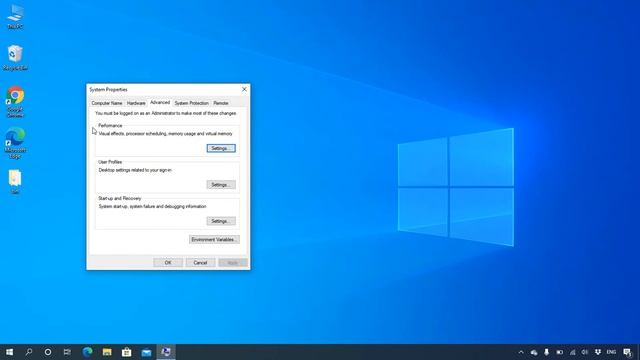The height and width of the screenshot is (360, 640).
Task: Switch to Remote tab
Action: [221, 103]
